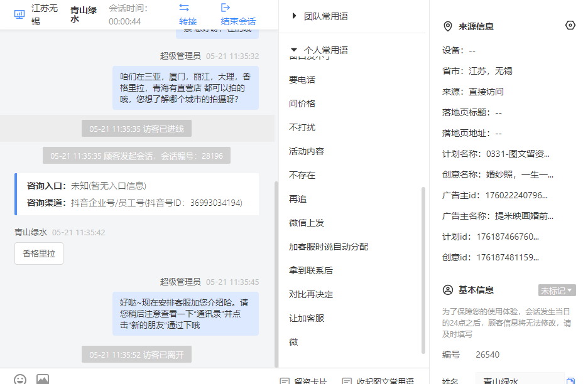Click the 江苏无锡 location label in header

click(45, 14)
